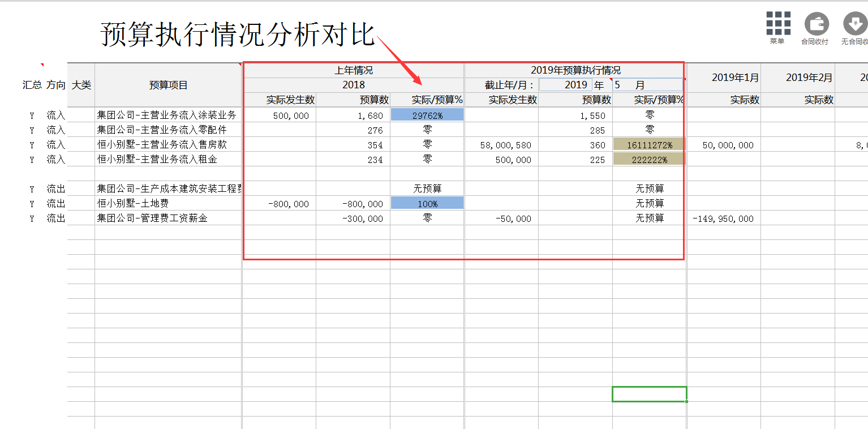Click the 上年情况 section header
Viewport: 868px width, 429px height.
[x=353, y=69]
